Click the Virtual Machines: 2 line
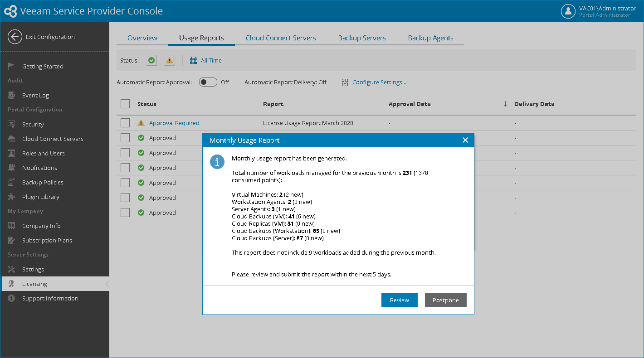The image size is (644, 358). pos(268,194)
